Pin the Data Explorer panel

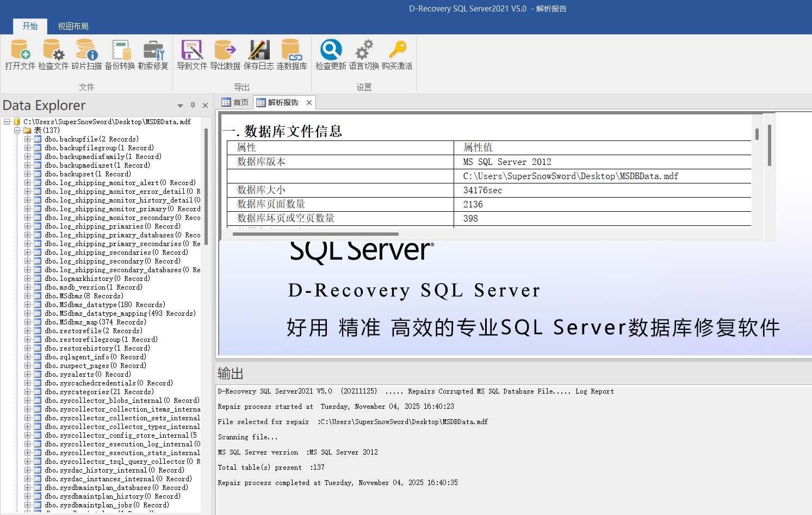click(x=193, y=105)
